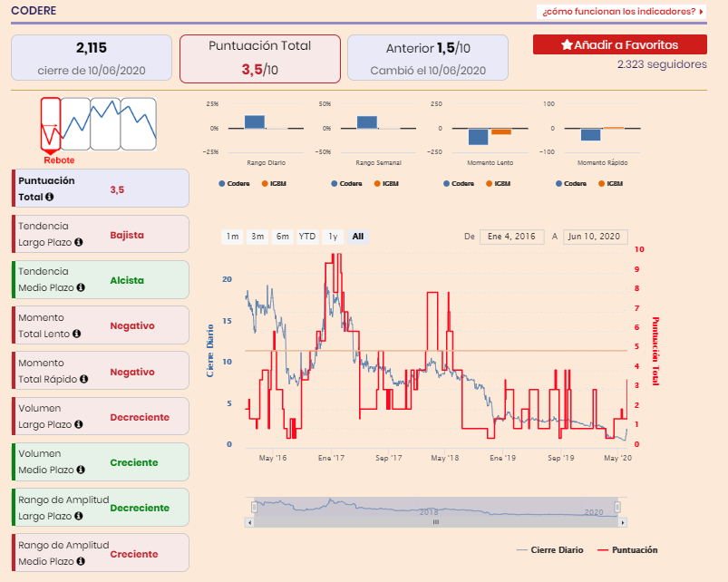Toggle Codere legend in Rango Semanal chart

click(x=346, y=184)
